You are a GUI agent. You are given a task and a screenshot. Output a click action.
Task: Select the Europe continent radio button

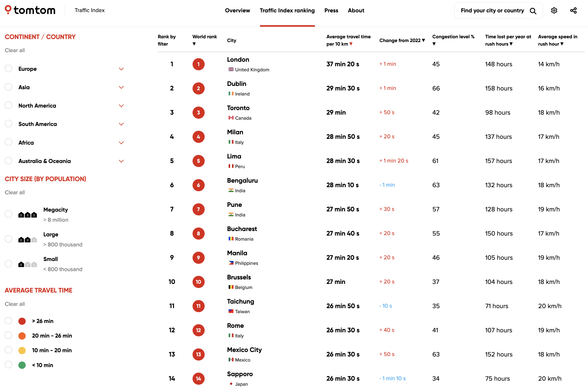pyautogui.click(x=9, y=69)
